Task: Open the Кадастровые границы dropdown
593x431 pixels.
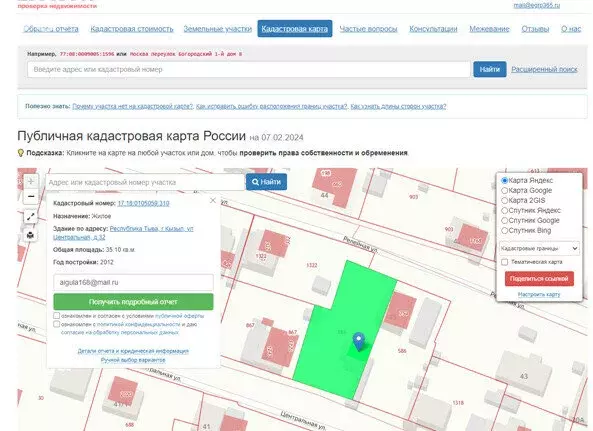Action: (539, 248)
